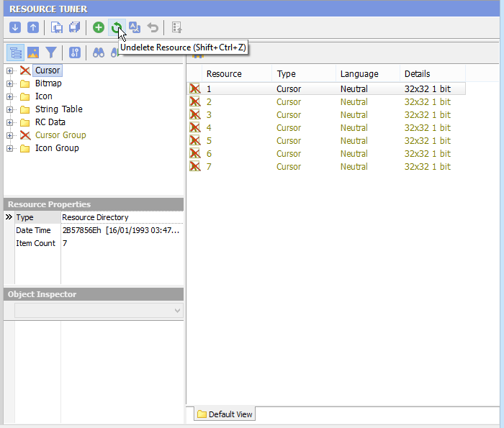
Task: Click deleted marker icon of resource 2
Action: (x=195, y=101)
